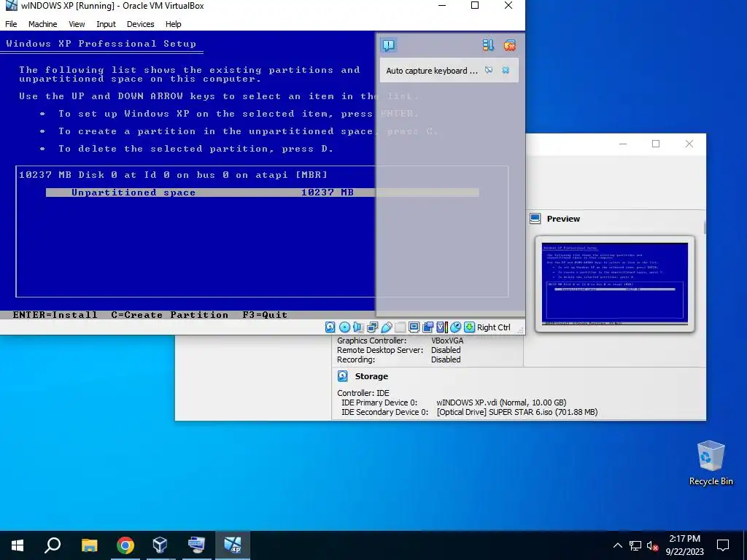The height and width of the screenshot is (560, 747).
Task: Open taskbar Search
Action: point(53,545)
